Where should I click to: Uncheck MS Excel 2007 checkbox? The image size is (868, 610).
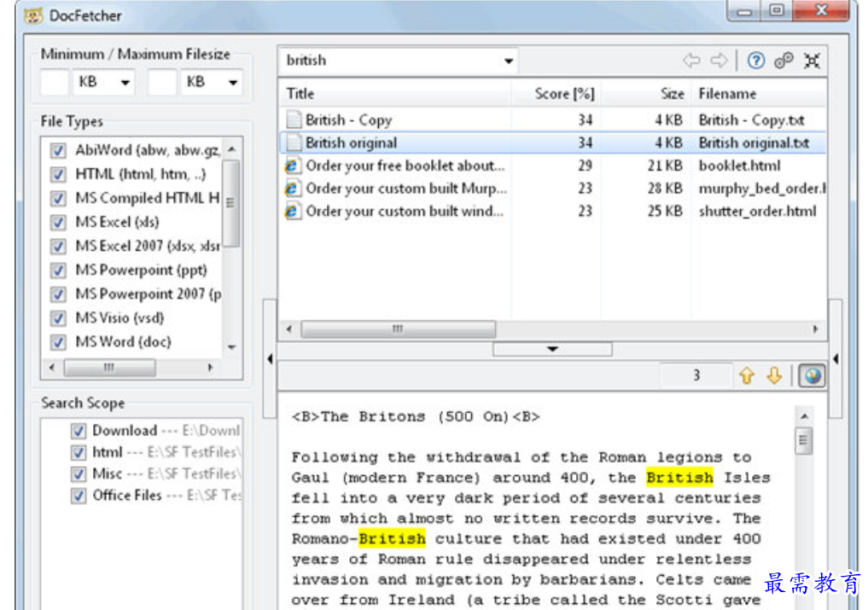pyautogui.click(x=58, y=247)
